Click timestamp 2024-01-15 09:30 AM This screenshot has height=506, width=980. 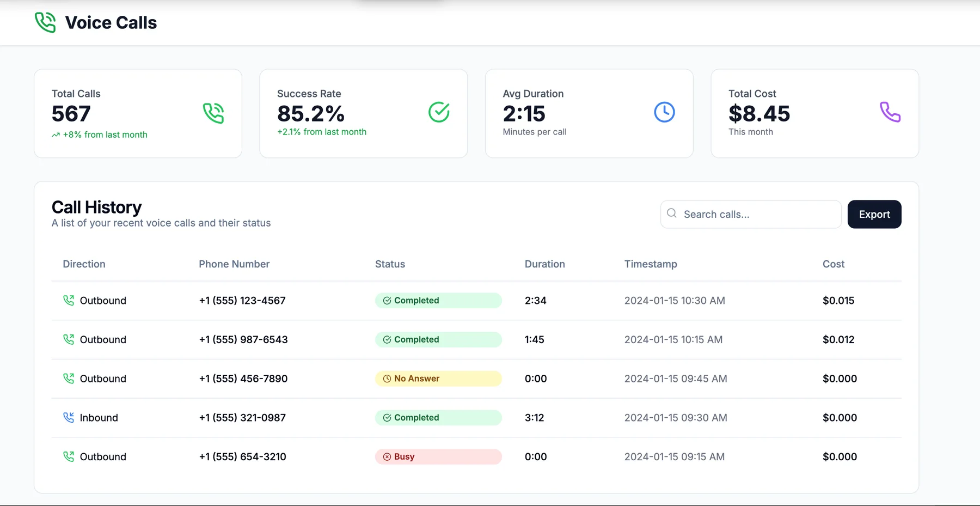[676, 418]
